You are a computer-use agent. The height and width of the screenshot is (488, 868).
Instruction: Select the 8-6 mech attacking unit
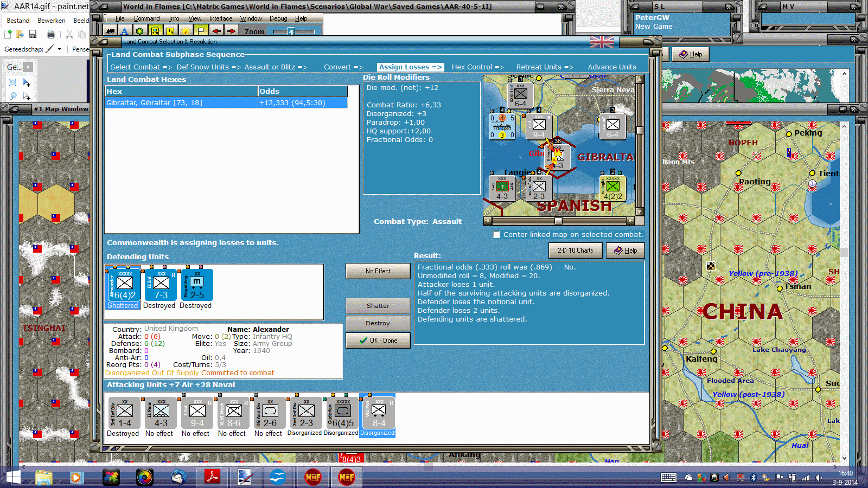point(233,414)
